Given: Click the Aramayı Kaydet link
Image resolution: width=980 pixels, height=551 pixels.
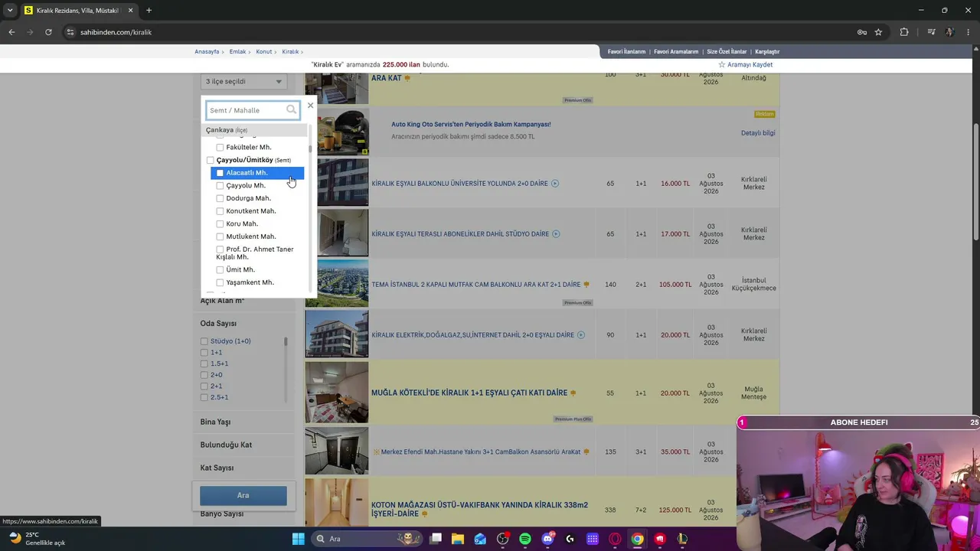Looking at the screenshot, I should coord(745,65).
